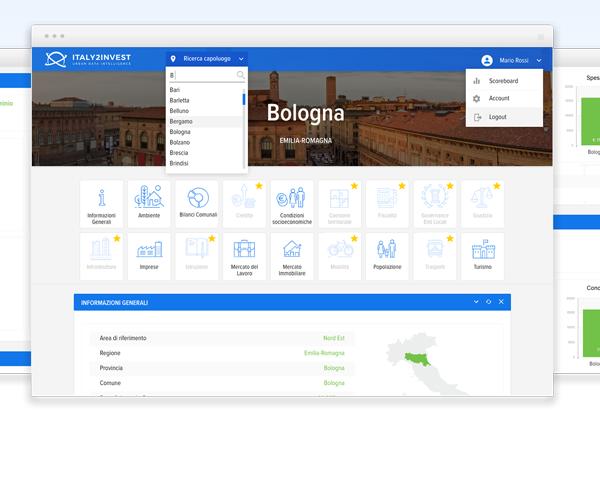Open the Turismo castle icon tile
The height and width of the screenshot is (480, 600).
(483, 256)
